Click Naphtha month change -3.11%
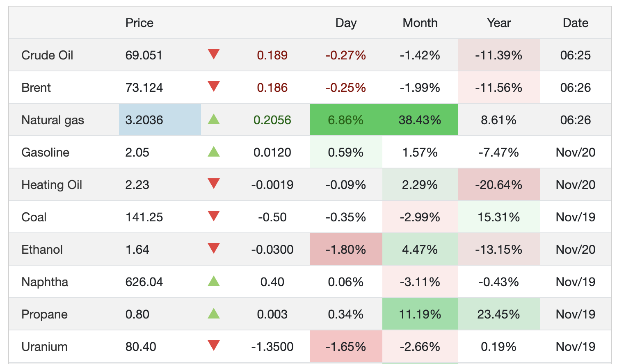 tap(420, 282)
